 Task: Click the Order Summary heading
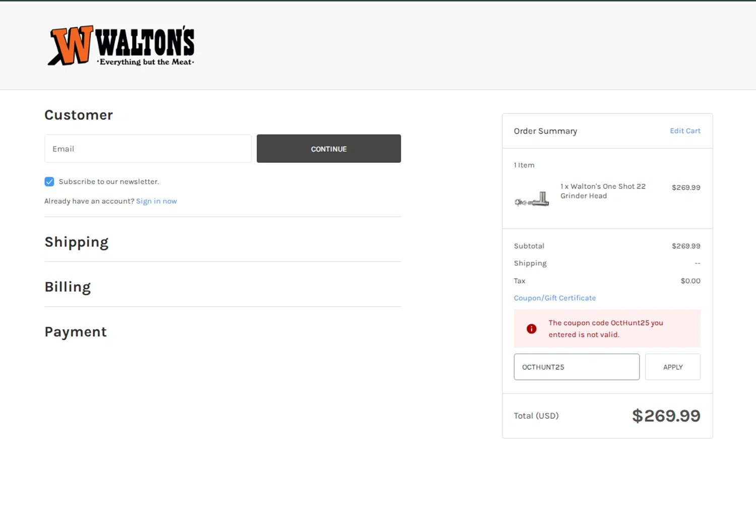(x=545, y=131)
